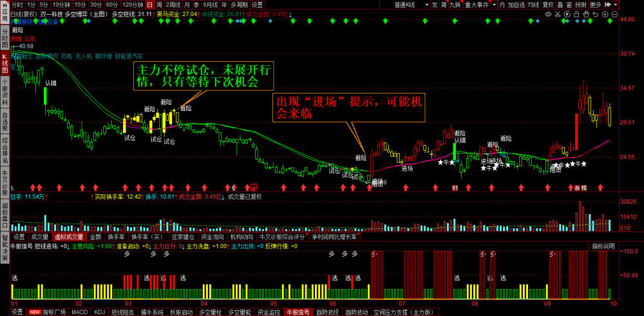Select the 牛叉诊股综合评分 tab
Screen dimensions: 644x316
coord(283,237)
